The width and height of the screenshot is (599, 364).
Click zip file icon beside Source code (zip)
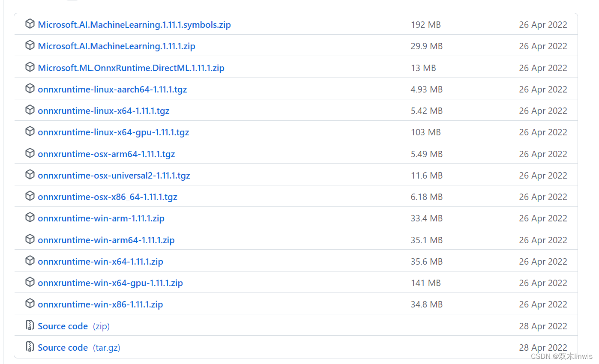(30, 325)
